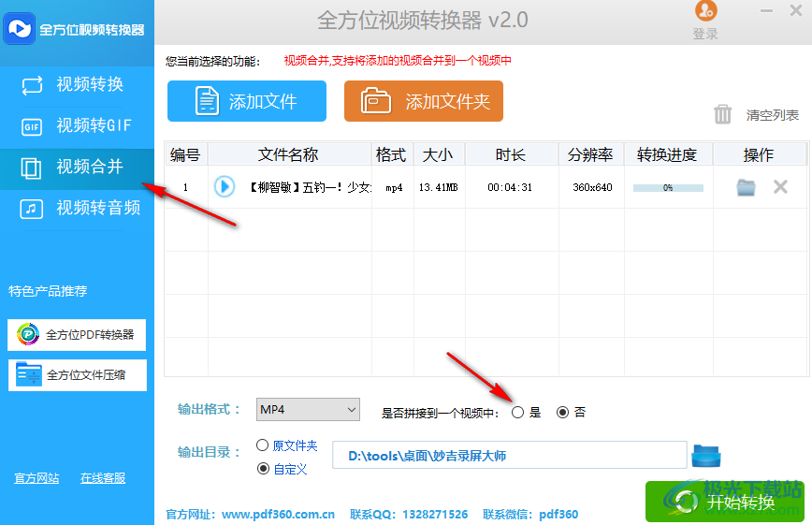Remove row 1 with the X icon

[x=780, y=186]
